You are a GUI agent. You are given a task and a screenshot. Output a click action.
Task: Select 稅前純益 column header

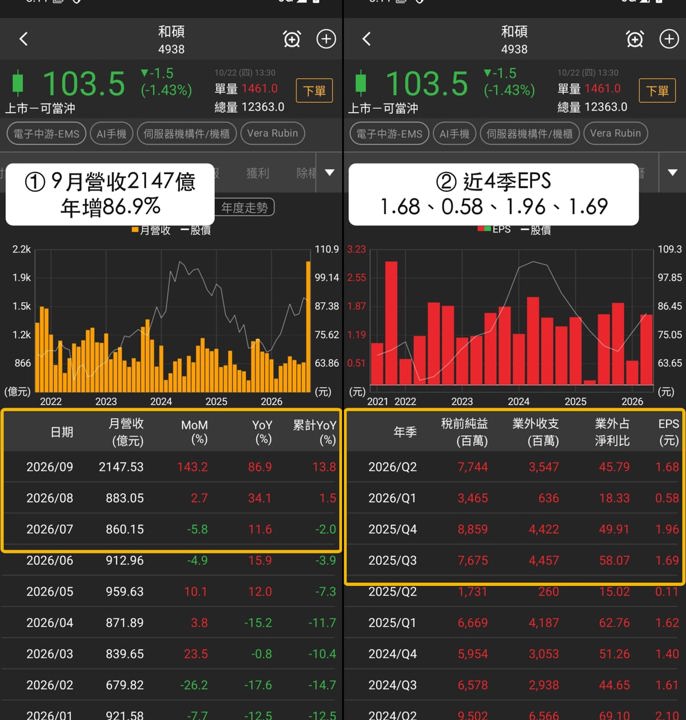[465, 432]
